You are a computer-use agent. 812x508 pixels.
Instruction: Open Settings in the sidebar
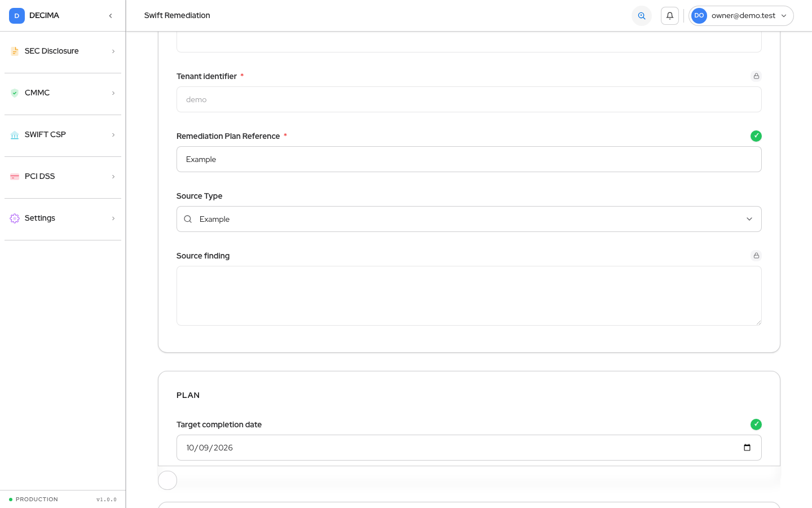click(63, 218)
